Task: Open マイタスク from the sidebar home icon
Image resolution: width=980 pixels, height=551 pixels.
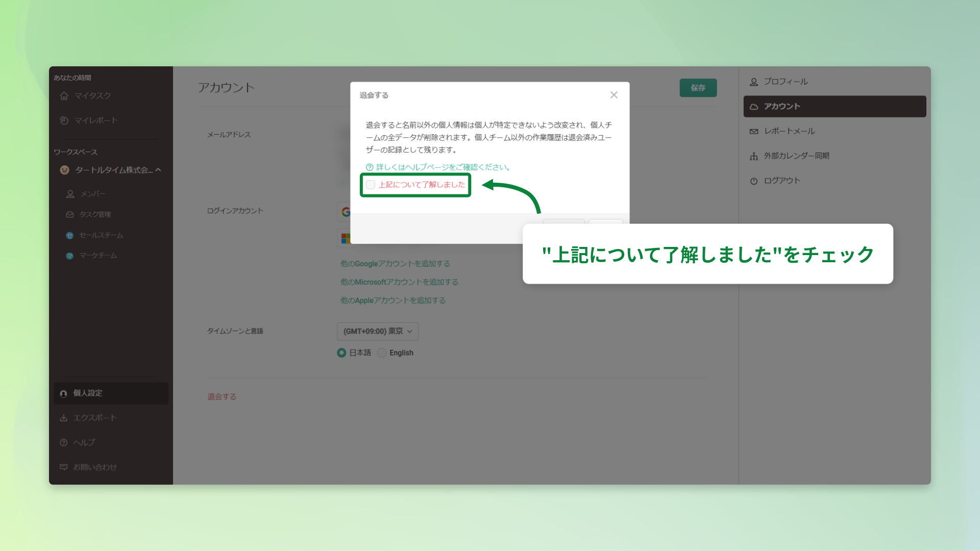Action: pos(64,95)
